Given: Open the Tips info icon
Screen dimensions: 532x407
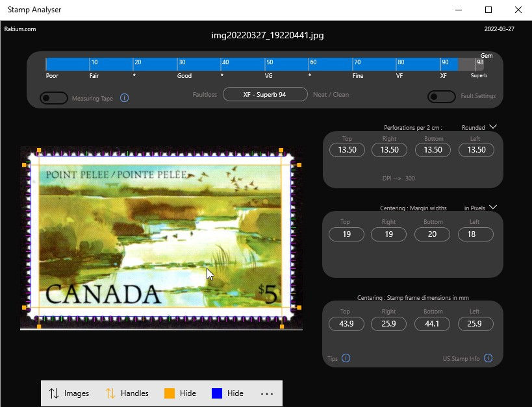Looking at the screenshot, I should point(346,358).
